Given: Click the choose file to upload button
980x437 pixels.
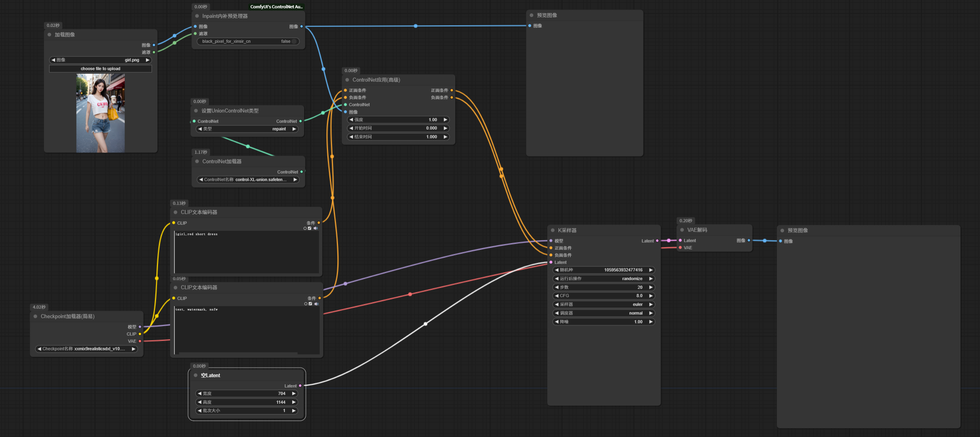Looking at the screenshot, I should pyautogui.click(x=100, y=68).
